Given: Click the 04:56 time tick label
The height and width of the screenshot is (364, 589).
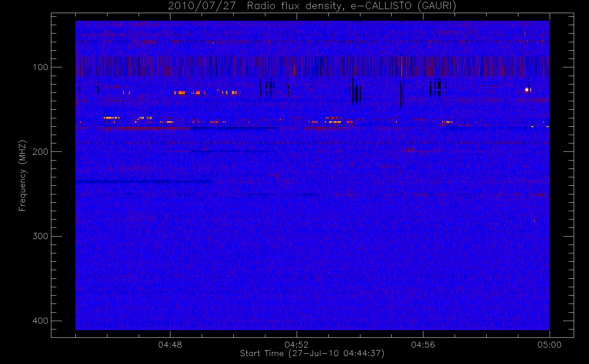Looking at the screenshot, I should pyautogui.click(x=423, y=345).
